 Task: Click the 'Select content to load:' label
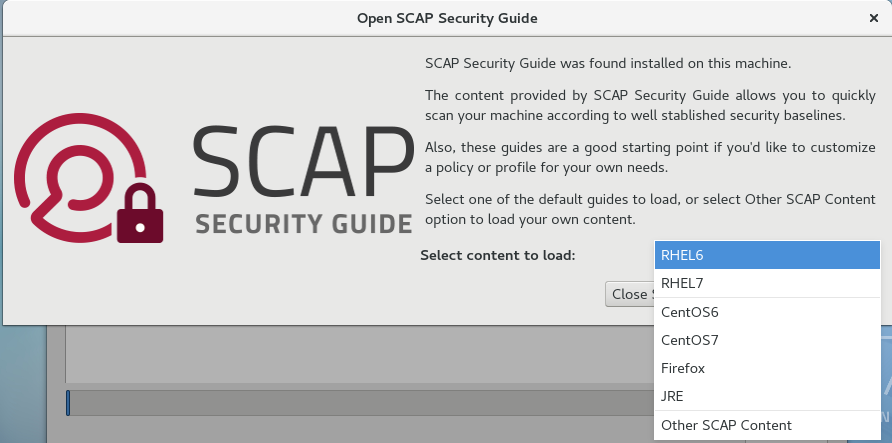pos(498,255)
